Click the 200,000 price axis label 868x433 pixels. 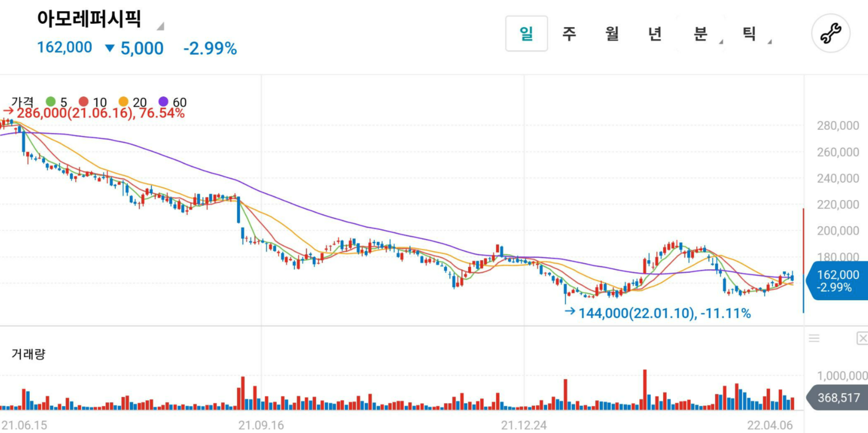[838, 231]
